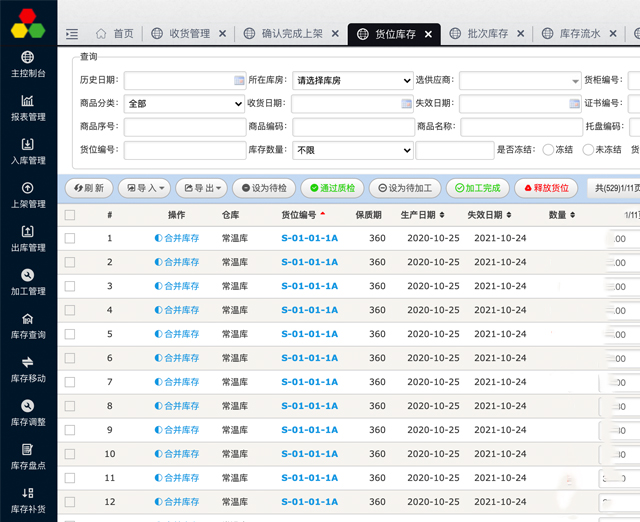Open 上架管理 sidebar icon
Viewport: 640px width, 522px height.
click(x=28, y=195)
